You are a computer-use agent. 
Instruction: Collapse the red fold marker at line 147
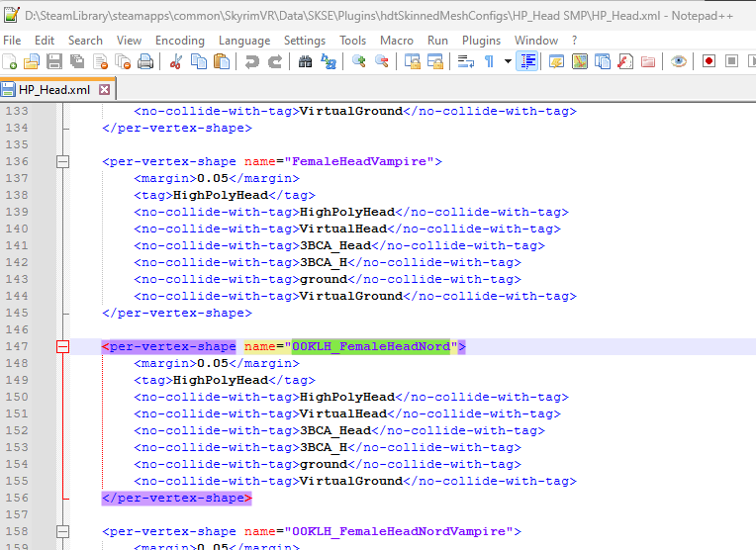point(62,346)
